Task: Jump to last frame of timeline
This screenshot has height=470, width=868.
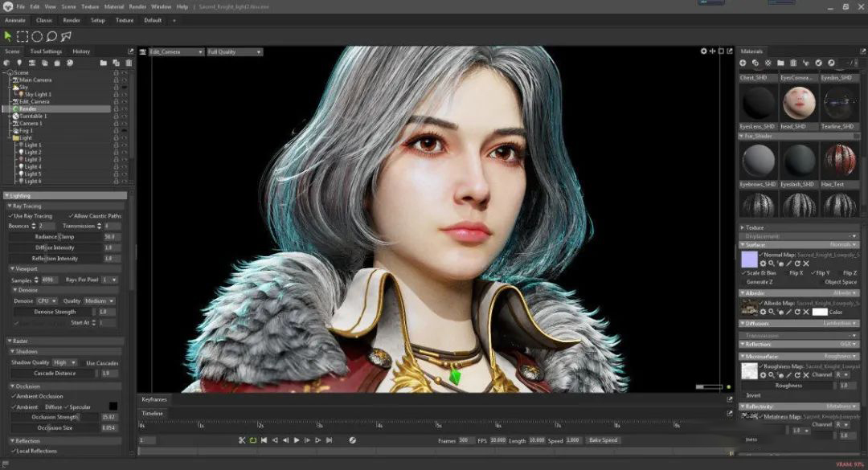Action: click(x=330, y=440)
